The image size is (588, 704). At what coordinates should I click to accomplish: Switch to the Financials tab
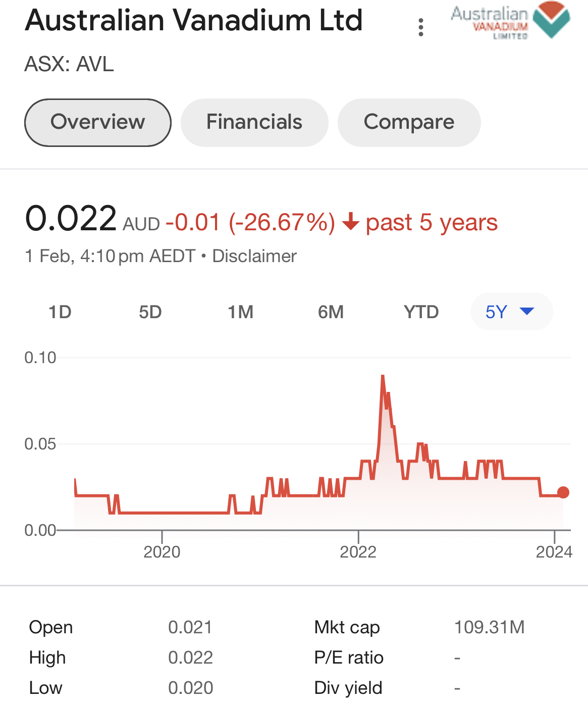click(254, 123)
